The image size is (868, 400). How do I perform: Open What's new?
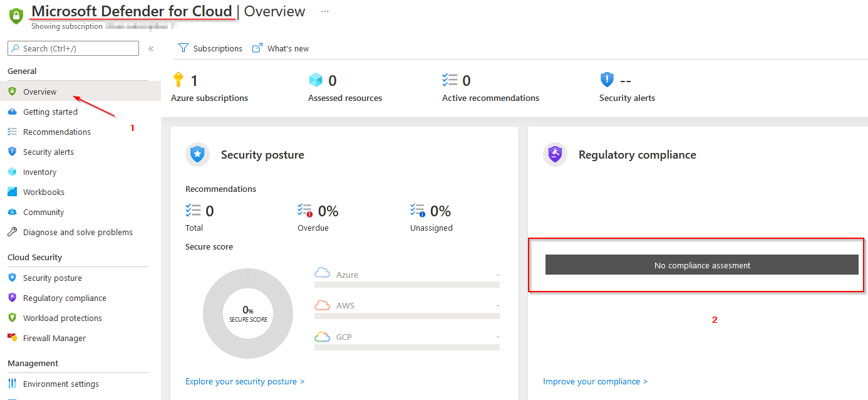[x=281, y=48]
